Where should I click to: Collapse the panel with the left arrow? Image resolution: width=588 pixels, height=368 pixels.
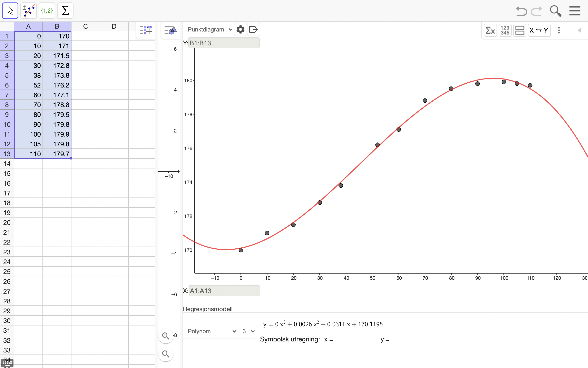(579, 30)
